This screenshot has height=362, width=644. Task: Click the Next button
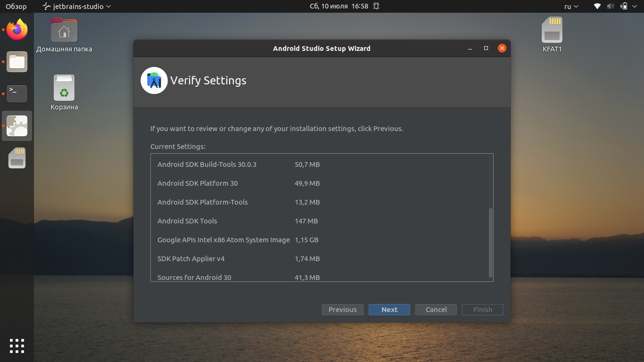[389, 310]
